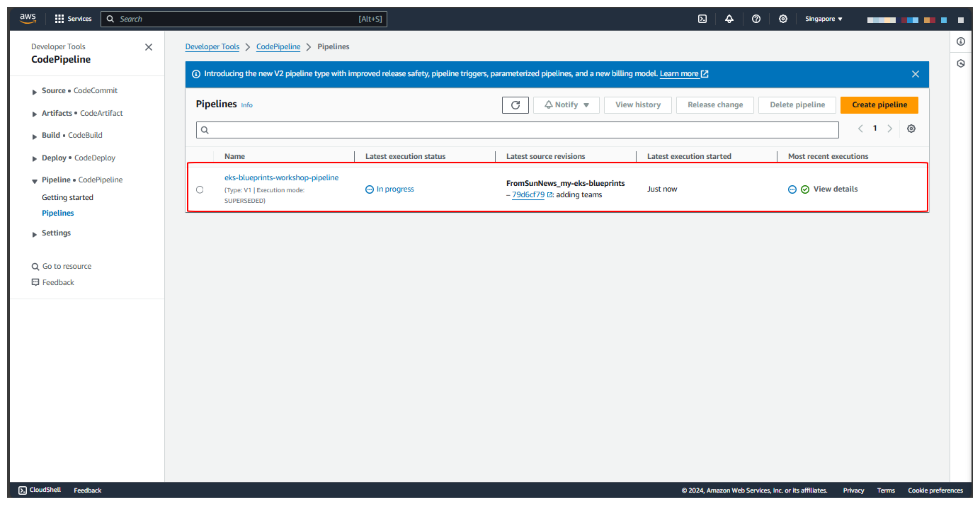Dismiss the V2 pipeline announcement banner
Screen dimensions: 980x505
click(915, 74)
